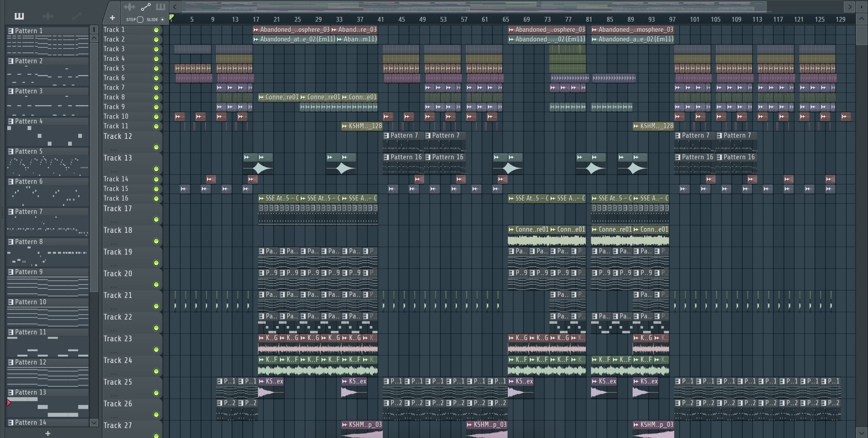The width and height of the screenshot is (868, 438).
Task: Select first Abandoned_..osphere_03 clip on Track 1
Action: [291, 30]
